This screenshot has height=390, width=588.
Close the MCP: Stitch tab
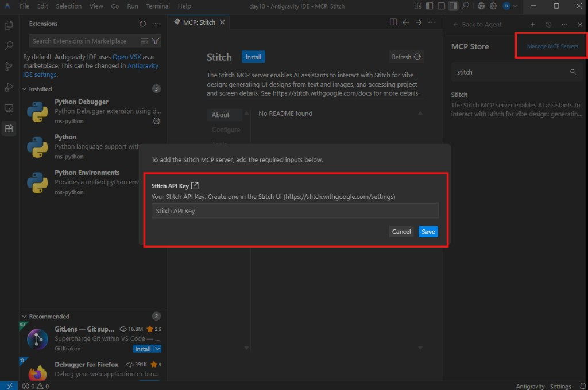[x=222, y=22]
